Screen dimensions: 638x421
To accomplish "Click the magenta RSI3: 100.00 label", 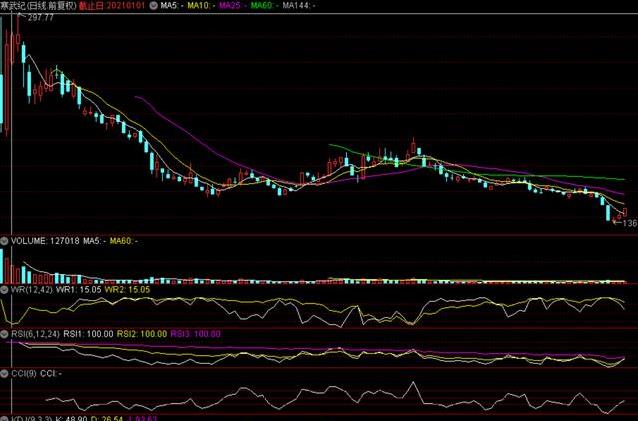I will [193, 334].
